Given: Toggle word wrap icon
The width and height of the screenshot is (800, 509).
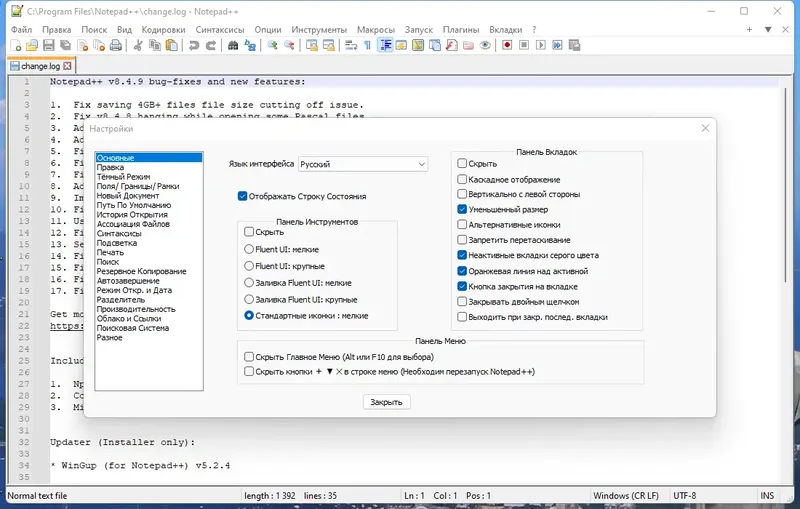Looking at the screenshot, I should pyautogui.click(x=351, y=45).
